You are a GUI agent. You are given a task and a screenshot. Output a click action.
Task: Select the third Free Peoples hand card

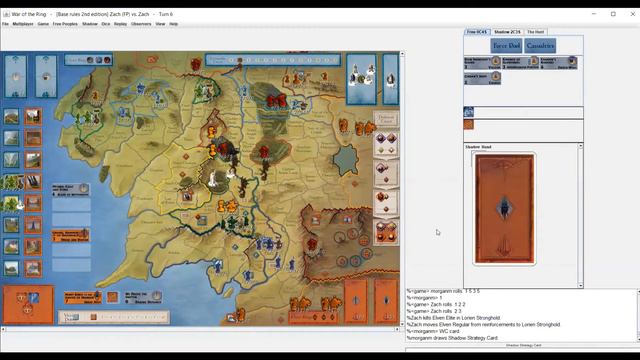(x=559, y=63)
